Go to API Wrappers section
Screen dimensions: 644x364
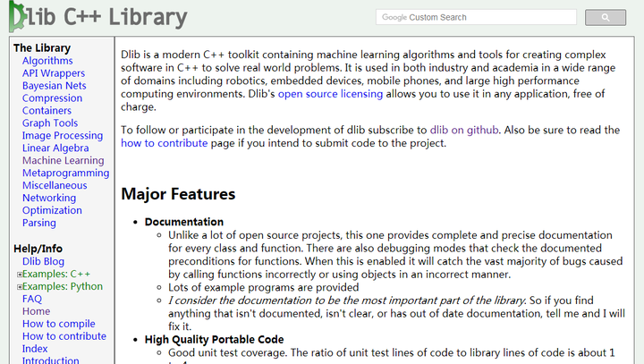tap(54, 73)
